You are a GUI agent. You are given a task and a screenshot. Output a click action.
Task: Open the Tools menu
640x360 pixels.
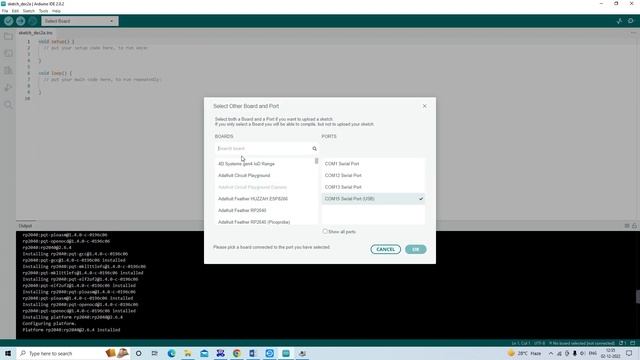coord(43,11)
